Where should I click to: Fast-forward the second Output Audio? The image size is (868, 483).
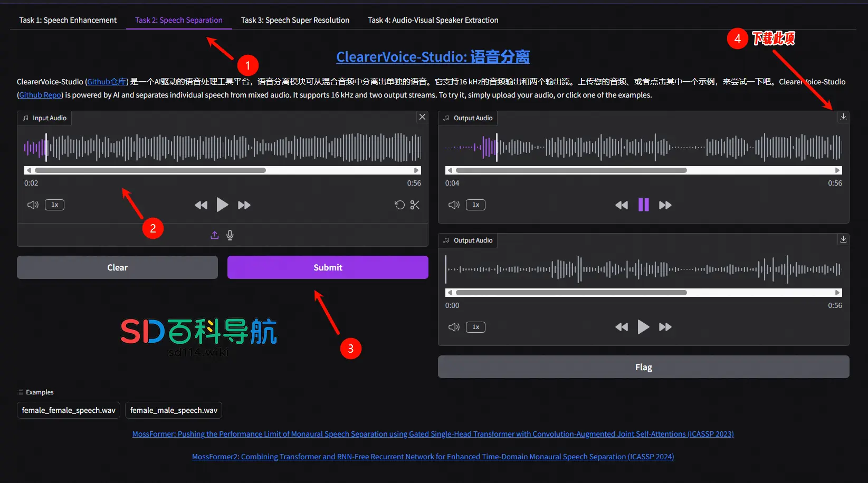(665, 327)
